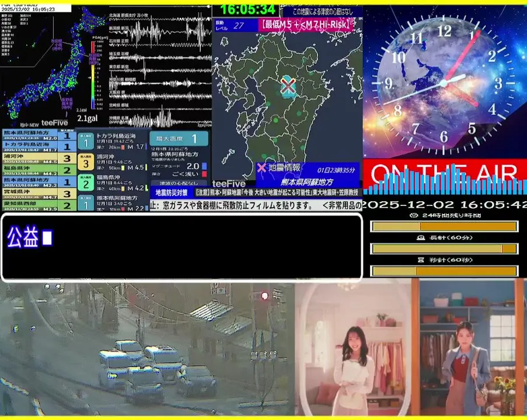The width and height of the screenshot is (527, 420).
Task: Open 福島県沖 8:44 earthquake card title
Action: coord(108,177)
